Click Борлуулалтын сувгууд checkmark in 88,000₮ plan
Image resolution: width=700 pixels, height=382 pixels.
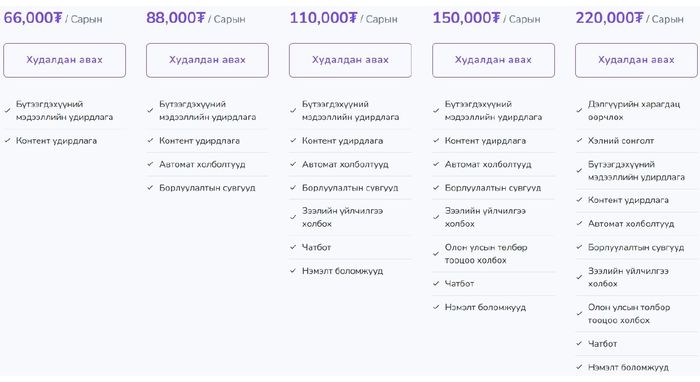(150, 188)
